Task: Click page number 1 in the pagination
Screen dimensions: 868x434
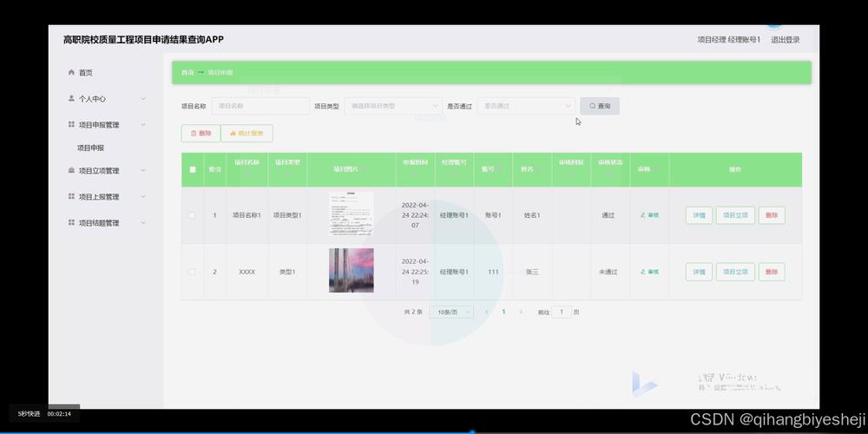Action: (x=503, y=312)
